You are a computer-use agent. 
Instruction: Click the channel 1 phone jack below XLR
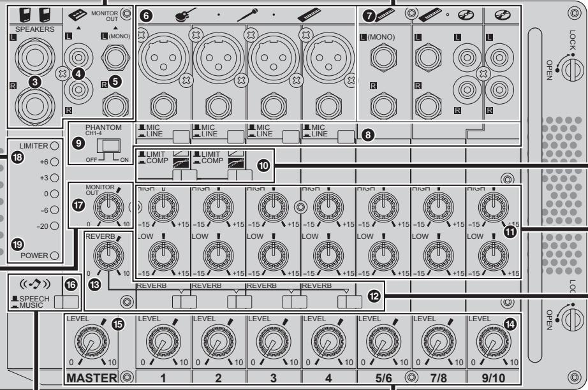(163, 106)
